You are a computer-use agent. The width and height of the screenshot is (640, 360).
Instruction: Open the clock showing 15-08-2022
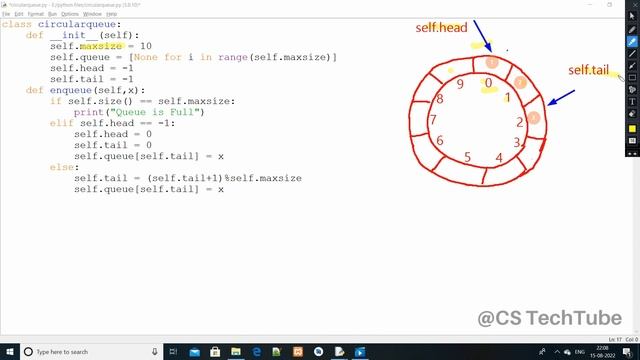point(602,352)
